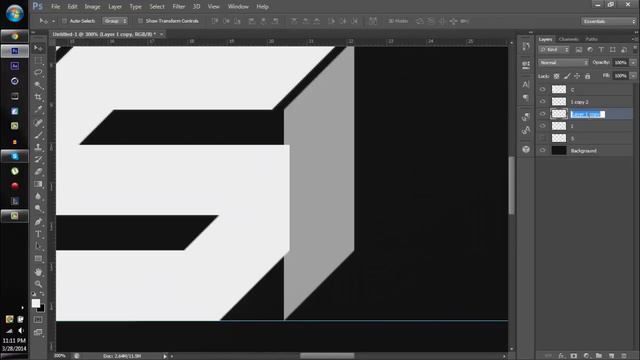Select the Eyedropper tool

click(x=38, y=109)
